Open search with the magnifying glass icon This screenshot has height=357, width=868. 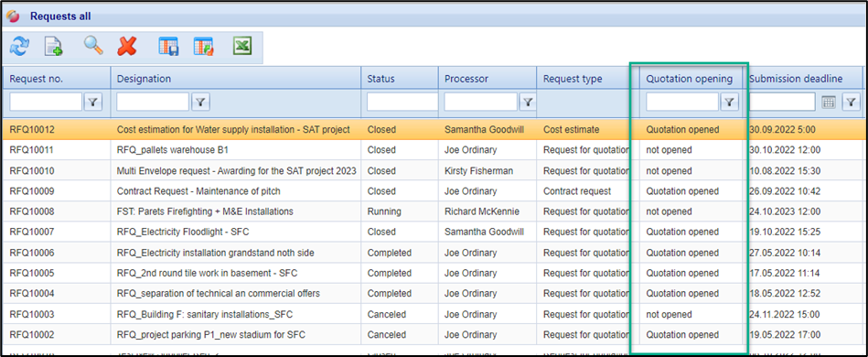tap(93, 47)
